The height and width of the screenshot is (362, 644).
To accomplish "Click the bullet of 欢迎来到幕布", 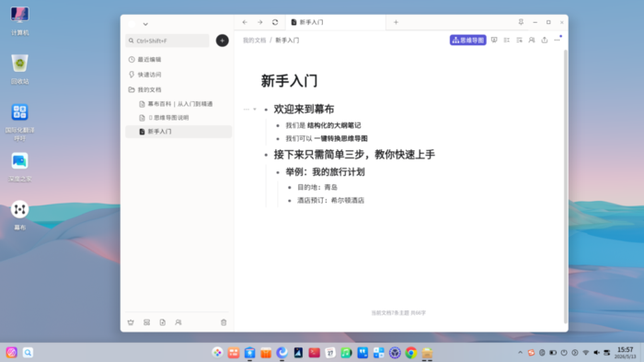I will pos(266,110).
